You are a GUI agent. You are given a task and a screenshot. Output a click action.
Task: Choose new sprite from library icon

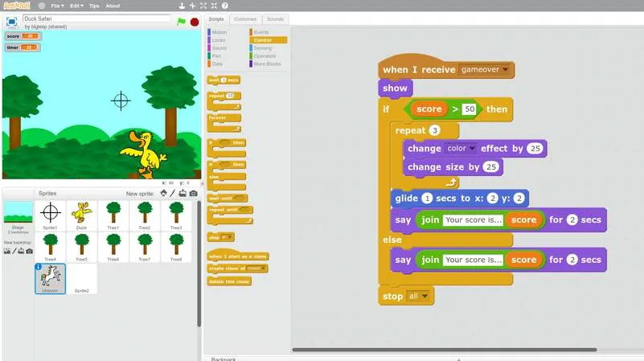point(164,193)
